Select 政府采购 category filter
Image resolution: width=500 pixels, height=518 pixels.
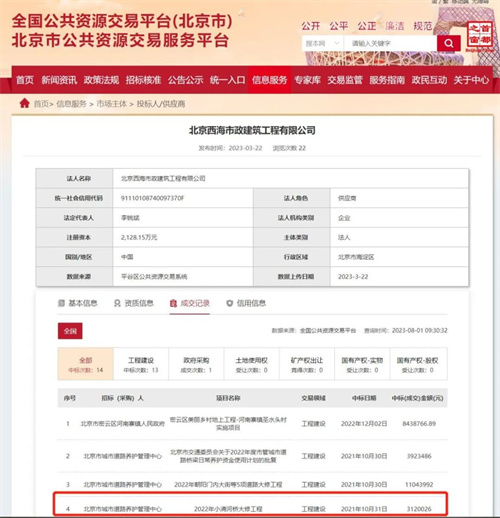pyautogui.click(x=196, y=364)
